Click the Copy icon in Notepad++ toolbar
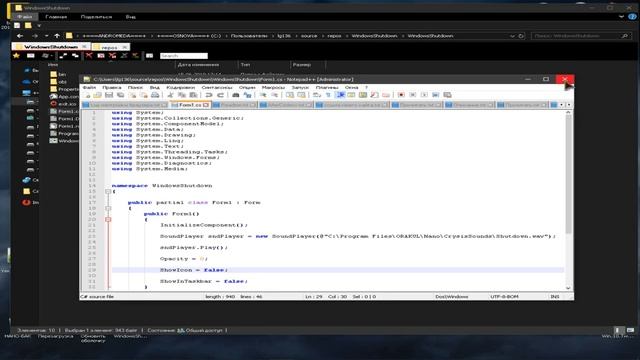 (182, 95)
